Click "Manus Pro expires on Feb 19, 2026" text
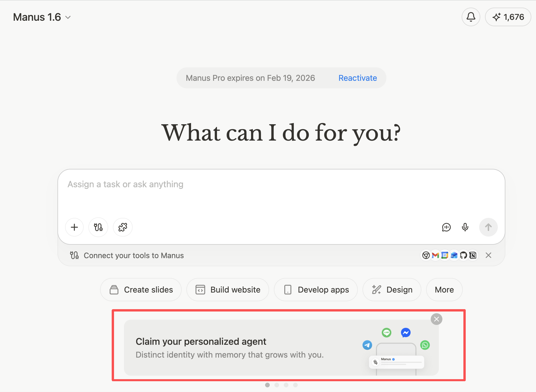 (251, 78)
